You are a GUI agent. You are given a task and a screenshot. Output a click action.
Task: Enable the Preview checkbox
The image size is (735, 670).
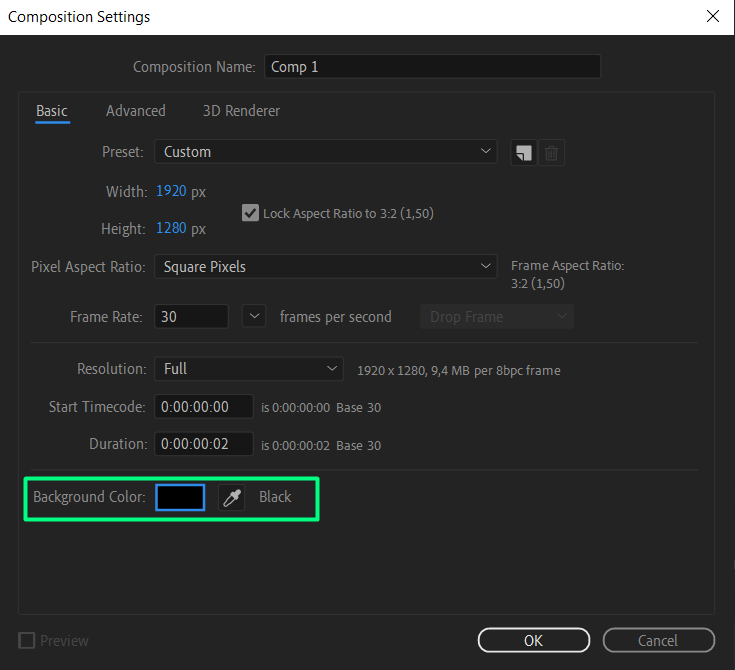[x=27, y=641]
